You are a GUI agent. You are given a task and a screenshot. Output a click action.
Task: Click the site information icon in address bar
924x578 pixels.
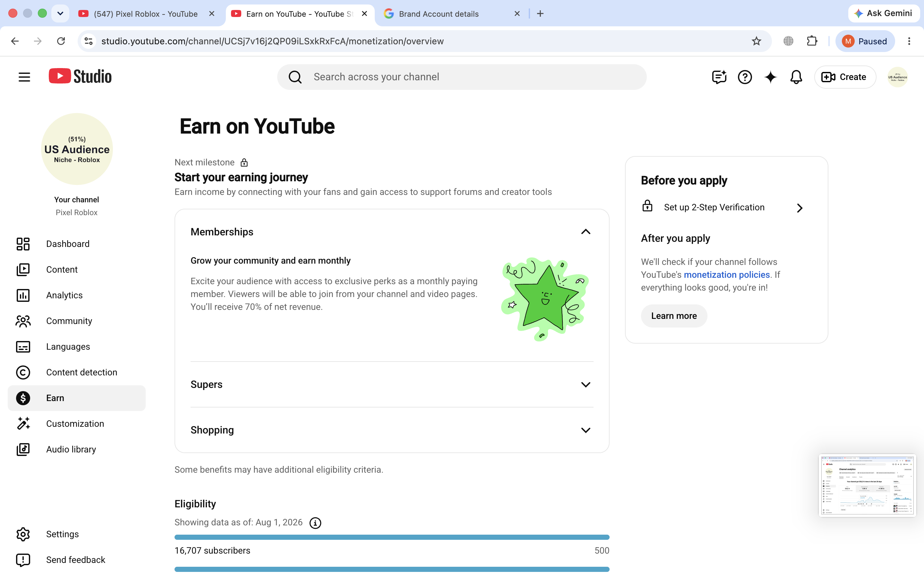point(89,41)
